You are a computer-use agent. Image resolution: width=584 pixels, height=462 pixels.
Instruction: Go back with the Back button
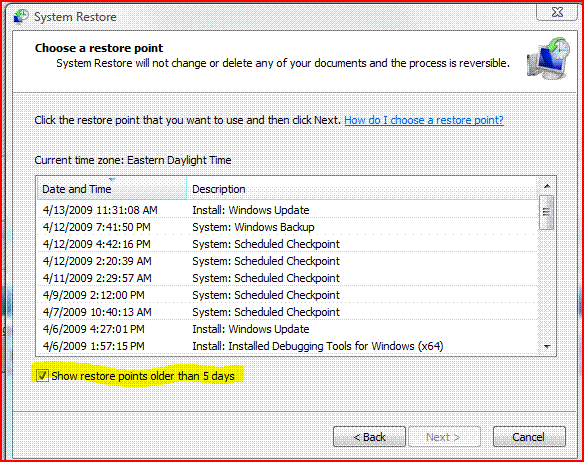[369, 436]
